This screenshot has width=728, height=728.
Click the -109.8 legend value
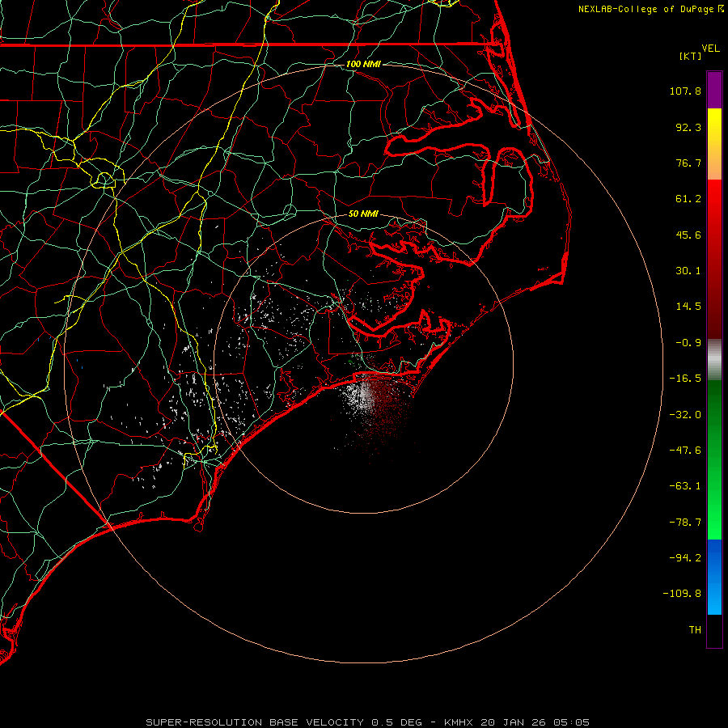pos(682,594)
